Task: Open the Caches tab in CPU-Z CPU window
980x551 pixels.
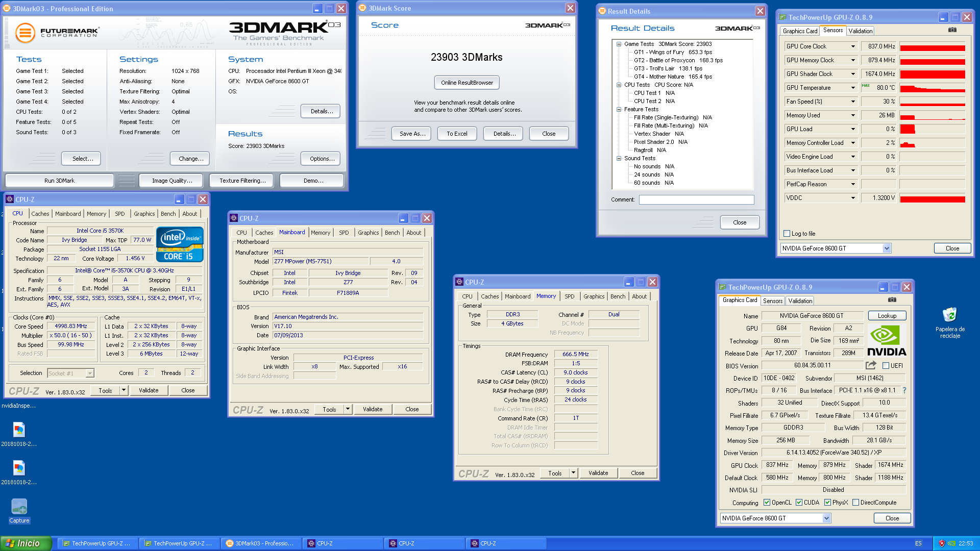Action: (x=40, y=214)
